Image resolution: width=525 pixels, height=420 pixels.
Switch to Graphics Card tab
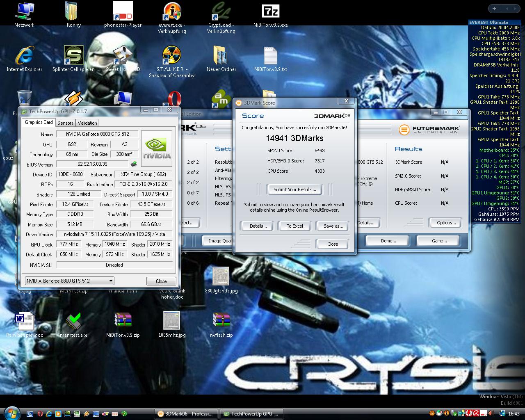[x=39, y=122]
